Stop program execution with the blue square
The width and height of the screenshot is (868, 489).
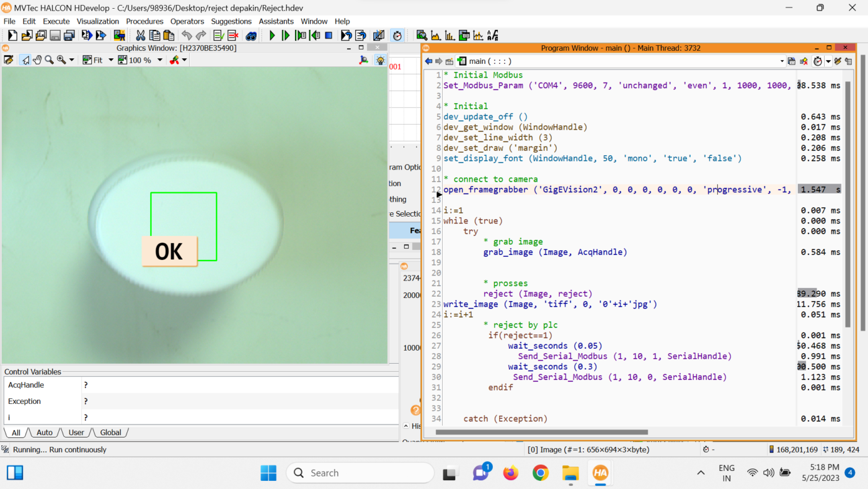[329, 35]
